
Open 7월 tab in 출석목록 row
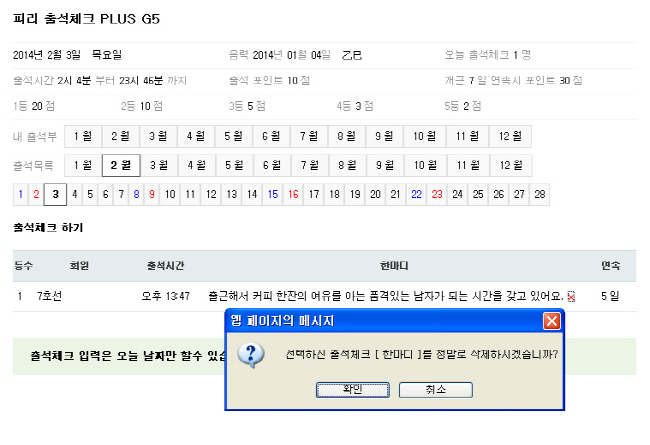[310, 165]
